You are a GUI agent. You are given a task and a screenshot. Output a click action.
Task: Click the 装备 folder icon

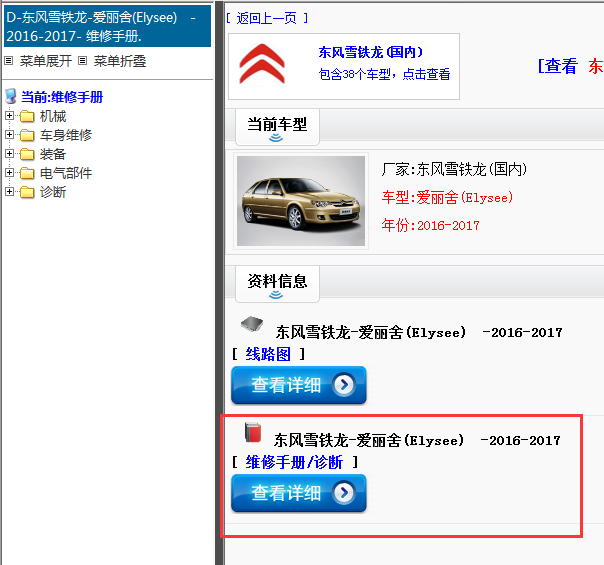pyautogui.click(x=27, y=154)
